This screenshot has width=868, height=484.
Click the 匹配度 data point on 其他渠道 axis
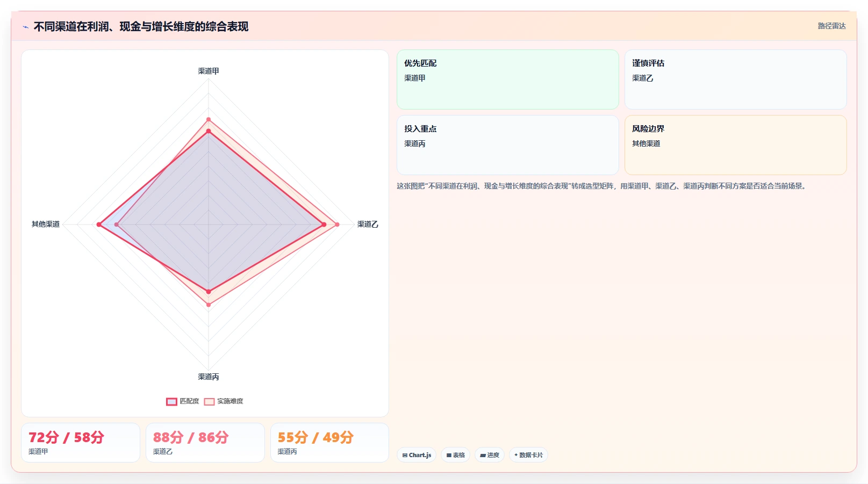coord(99,225)
